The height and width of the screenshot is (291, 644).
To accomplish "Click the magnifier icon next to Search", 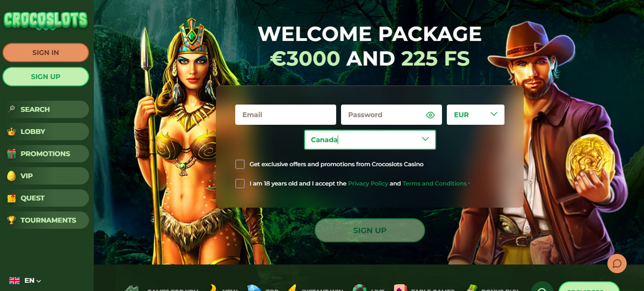I will pyautogui.click(x=11, y=110).
